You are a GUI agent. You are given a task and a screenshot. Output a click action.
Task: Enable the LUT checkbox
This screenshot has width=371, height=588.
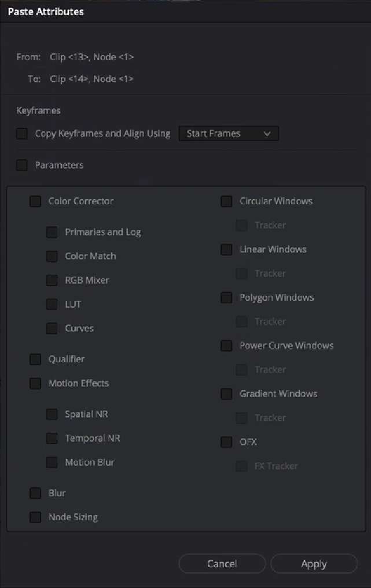(x=52, y=304)
